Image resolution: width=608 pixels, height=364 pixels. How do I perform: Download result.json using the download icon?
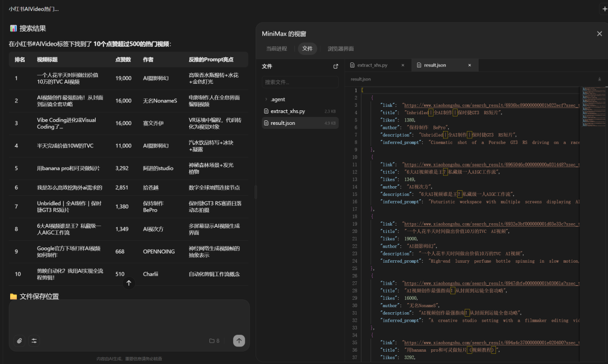[599, 79]
